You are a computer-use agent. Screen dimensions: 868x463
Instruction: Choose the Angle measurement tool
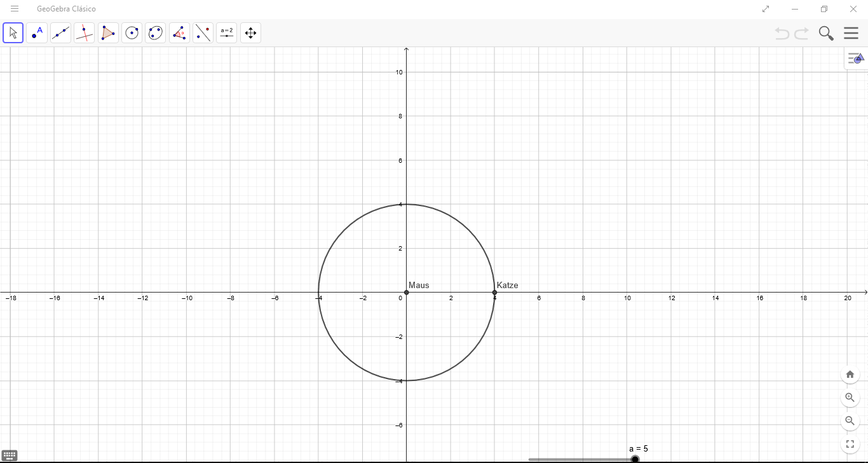point(179,33)
